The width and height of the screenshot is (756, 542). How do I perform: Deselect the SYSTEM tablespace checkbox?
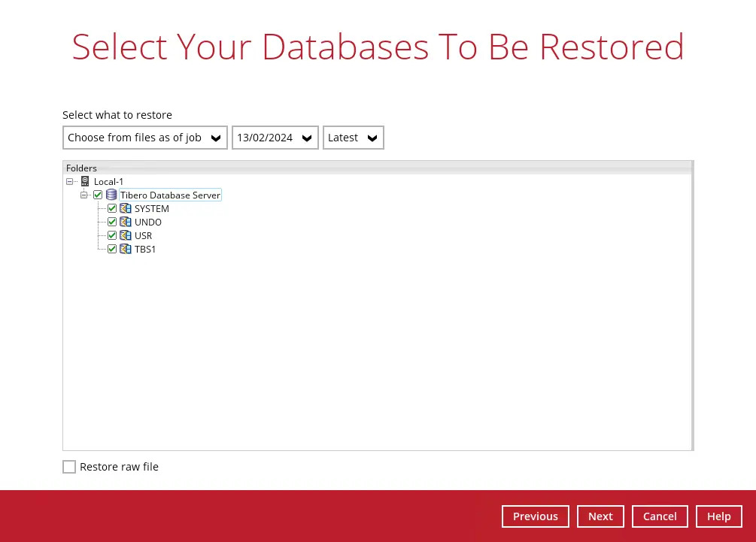(x=112, y=208)
